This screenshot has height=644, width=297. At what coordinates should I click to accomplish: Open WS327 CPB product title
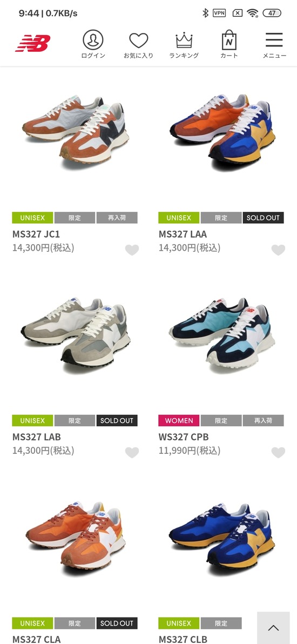pyautogui.click(x=184, y=437)
